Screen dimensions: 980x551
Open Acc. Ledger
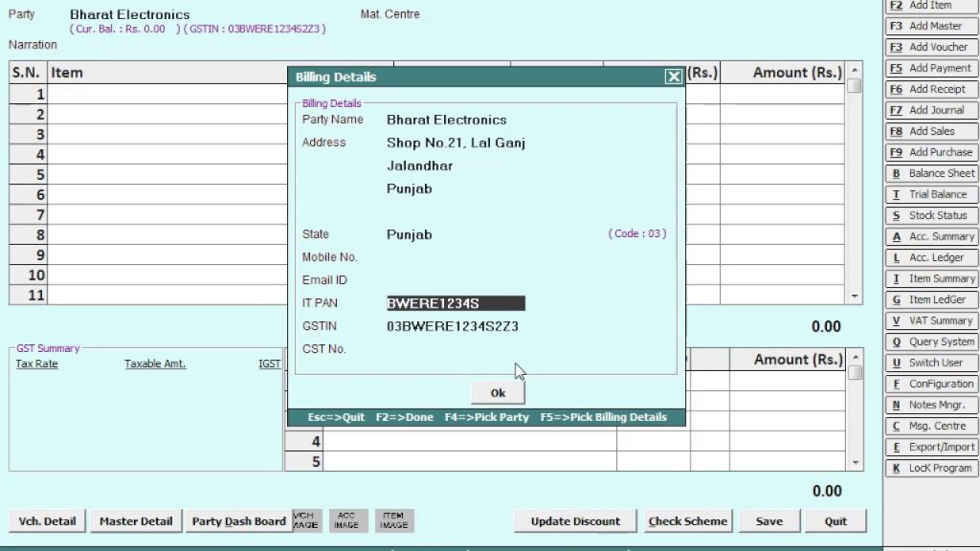[931, 257]
